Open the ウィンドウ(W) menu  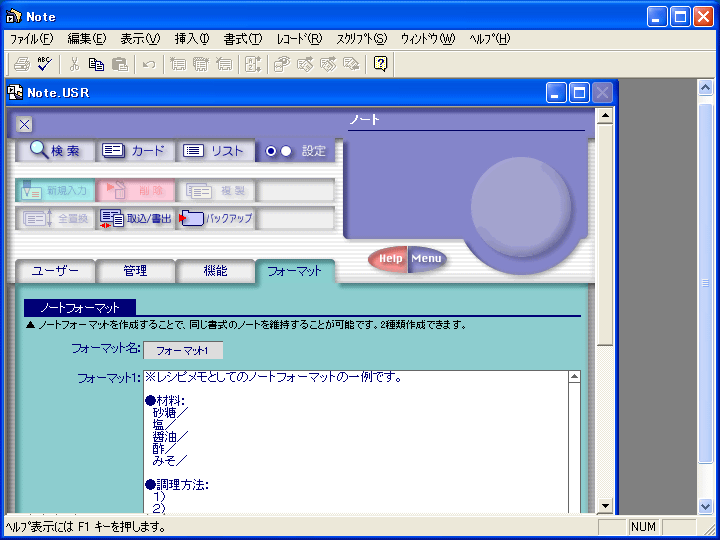pos(428,39)
